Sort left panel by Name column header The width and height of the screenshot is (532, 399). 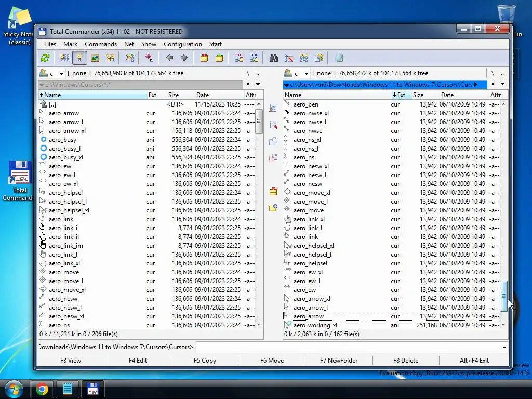coord(92,95)
